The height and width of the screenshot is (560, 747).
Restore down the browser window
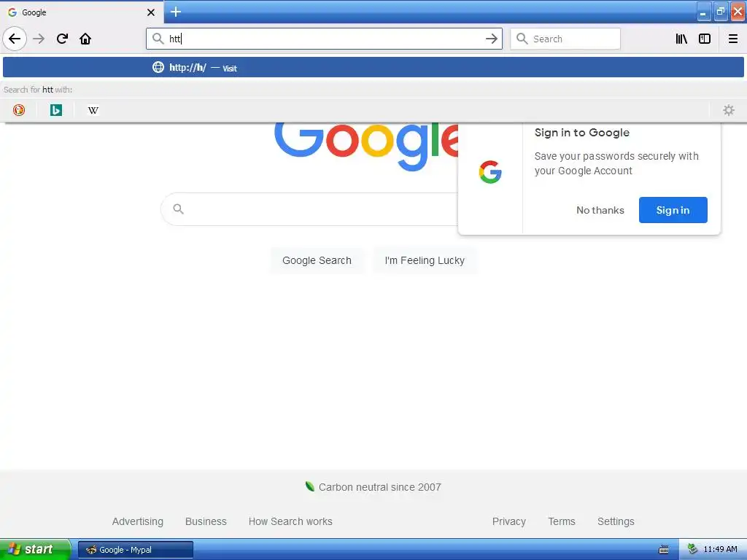click(x=720, y=12)
